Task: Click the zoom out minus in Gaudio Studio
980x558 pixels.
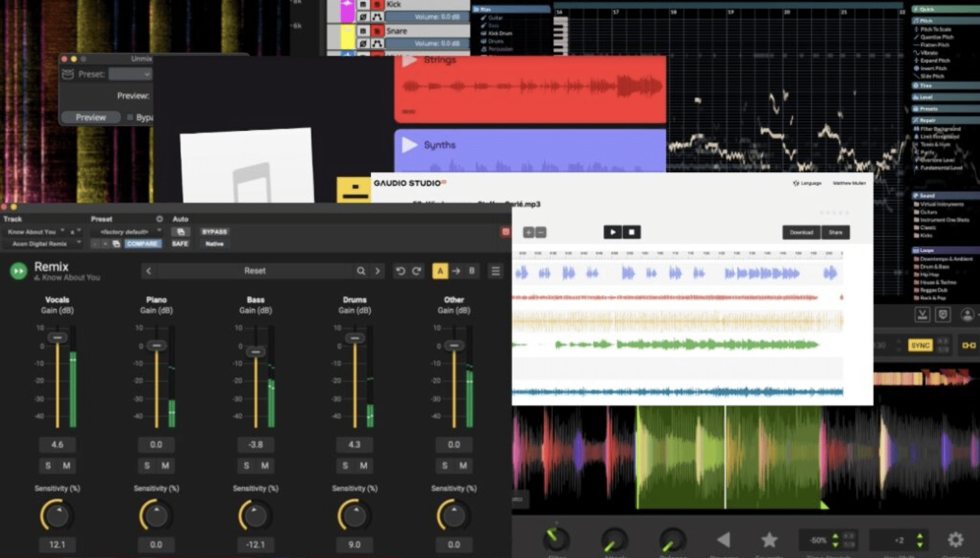Action: 541,232
